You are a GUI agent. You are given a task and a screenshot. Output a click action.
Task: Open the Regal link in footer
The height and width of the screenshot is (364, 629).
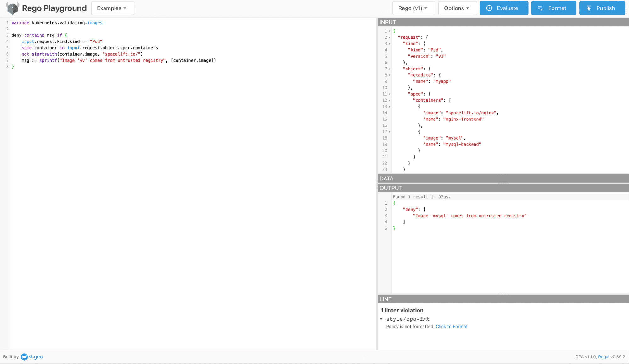[603, 357]
